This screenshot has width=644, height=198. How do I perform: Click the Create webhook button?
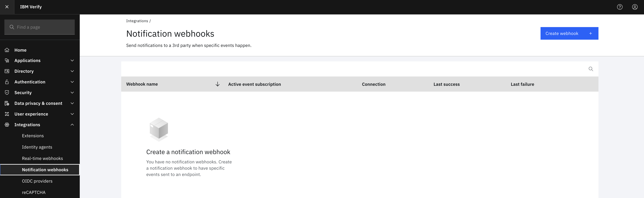tap(569, 33)
